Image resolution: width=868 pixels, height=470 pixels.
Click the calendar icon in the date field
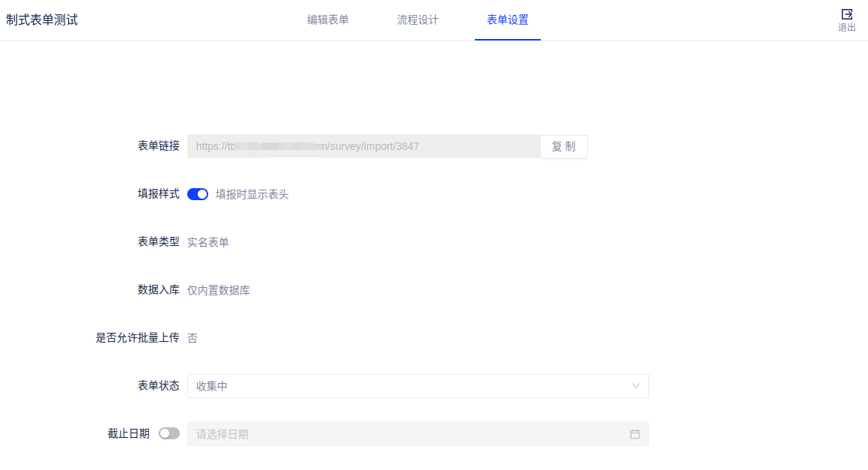click(x=635, y=434)
